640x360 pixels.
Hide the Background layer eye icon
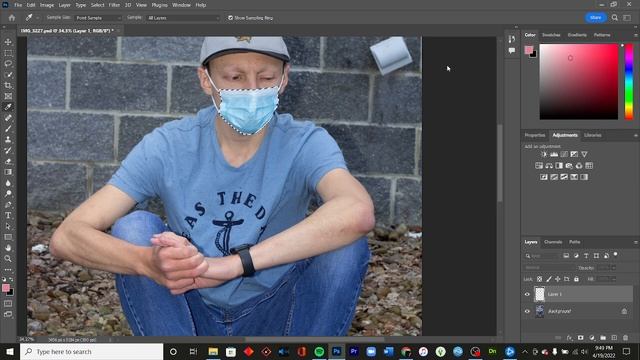point(527,311)
